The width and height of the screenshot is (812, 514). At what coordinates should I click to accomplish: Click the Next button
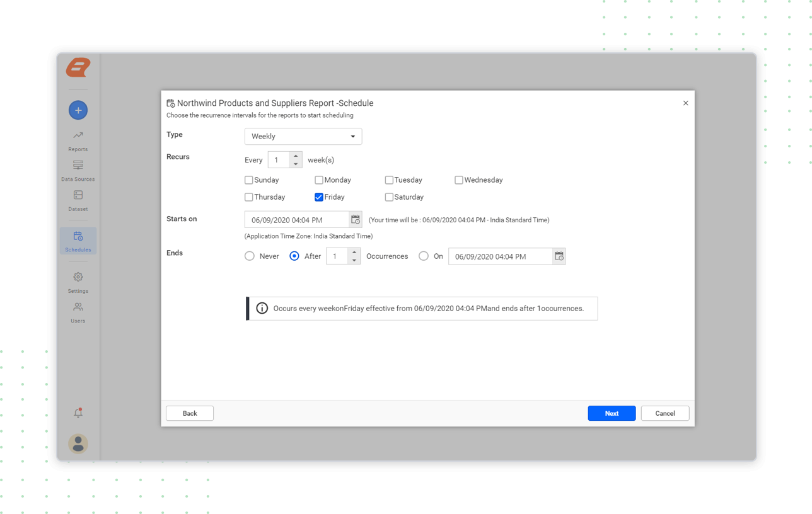612,413
